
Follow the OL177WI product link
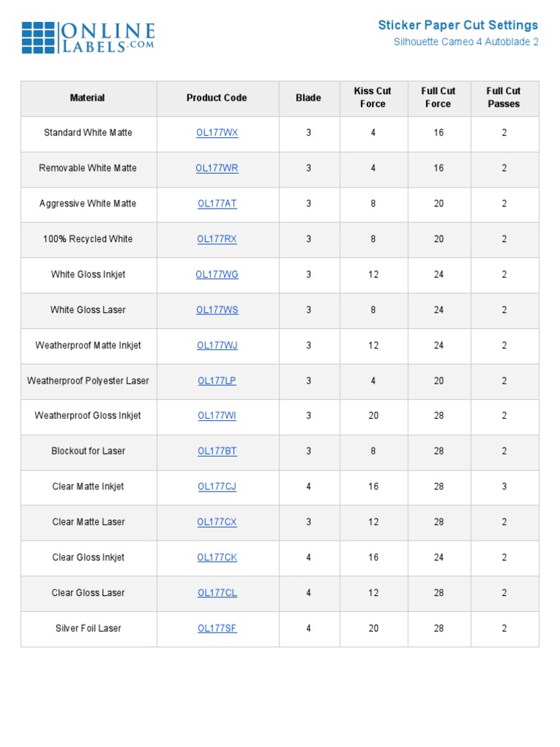pyautogui.click(x=217, y=416)
